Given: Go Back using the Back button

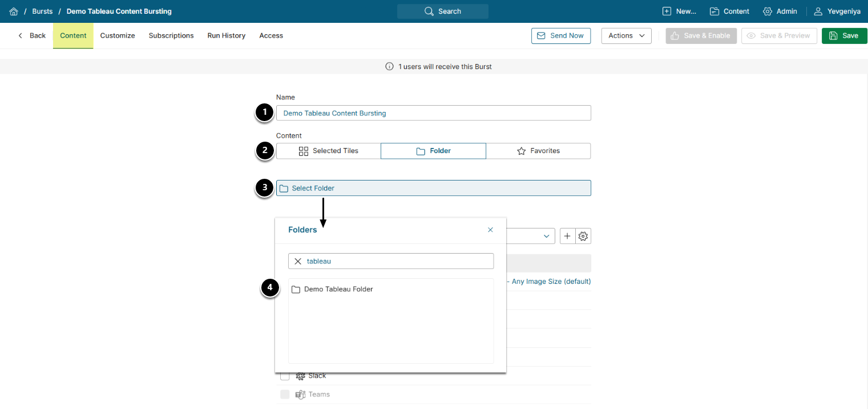Looking at the screenshot, I should coord(32,35).
